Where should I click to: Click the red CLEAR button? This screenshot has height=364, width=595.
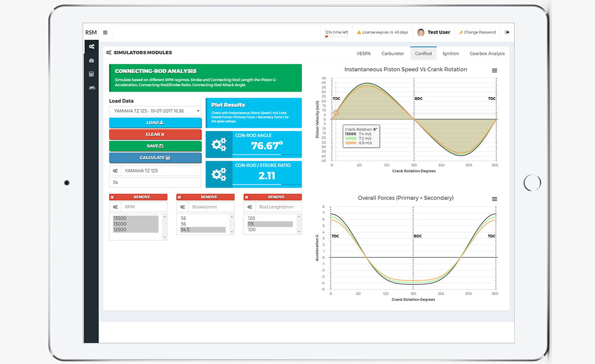coord(155,135)
